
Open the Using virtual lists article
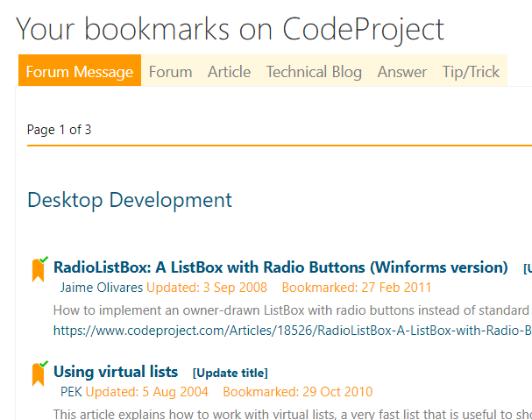(116, 372)
